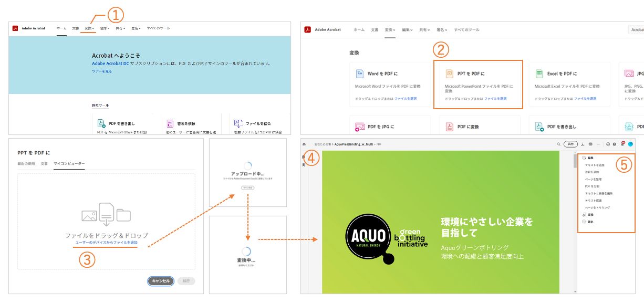Click the 編集 section icon in the right panel
The height and width of the screenshot is (303, 644).
tap(584, 158)
